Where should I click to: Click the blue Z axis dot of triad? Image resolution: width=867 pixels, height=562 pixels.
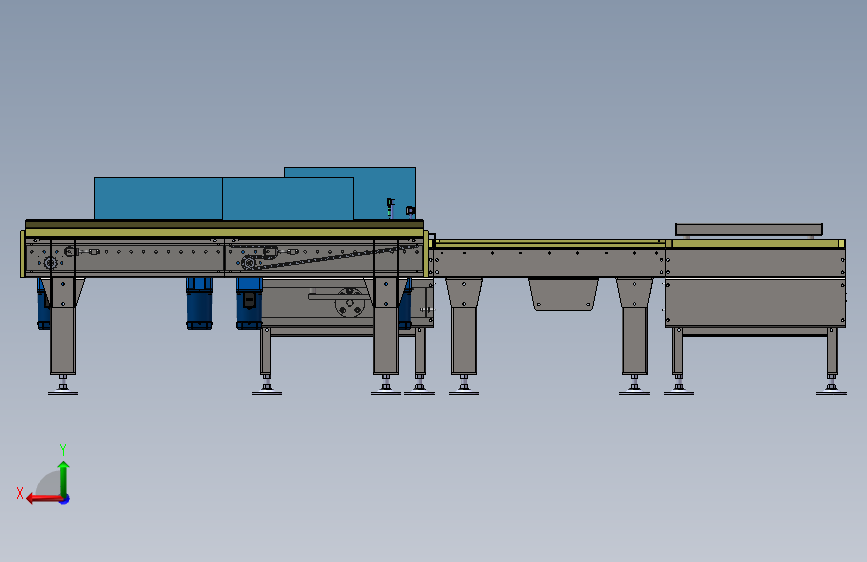(65, 499)
